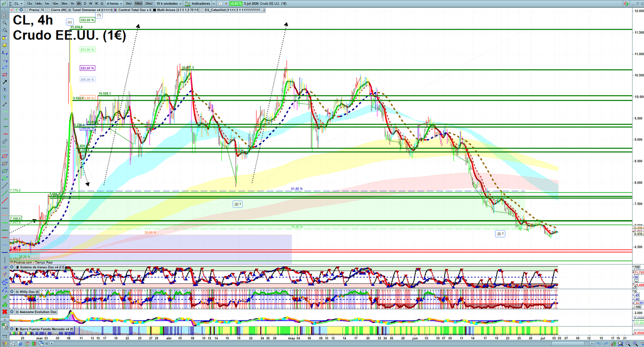Select the area zoom tool

pyautogui.click(x=4, y=30)
